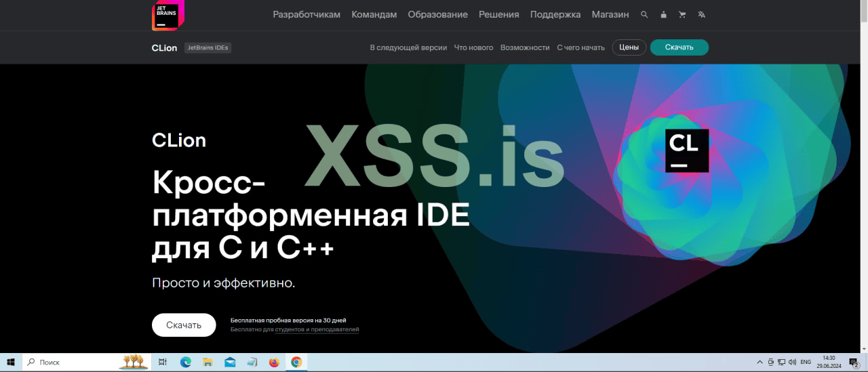Open the Разработчикам menu
Screen dimensions: 868x372
[307, 14]
